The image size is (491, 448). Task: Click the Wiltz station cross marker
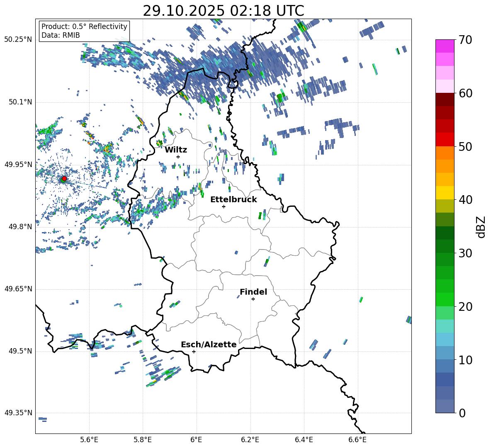point(178,157)
